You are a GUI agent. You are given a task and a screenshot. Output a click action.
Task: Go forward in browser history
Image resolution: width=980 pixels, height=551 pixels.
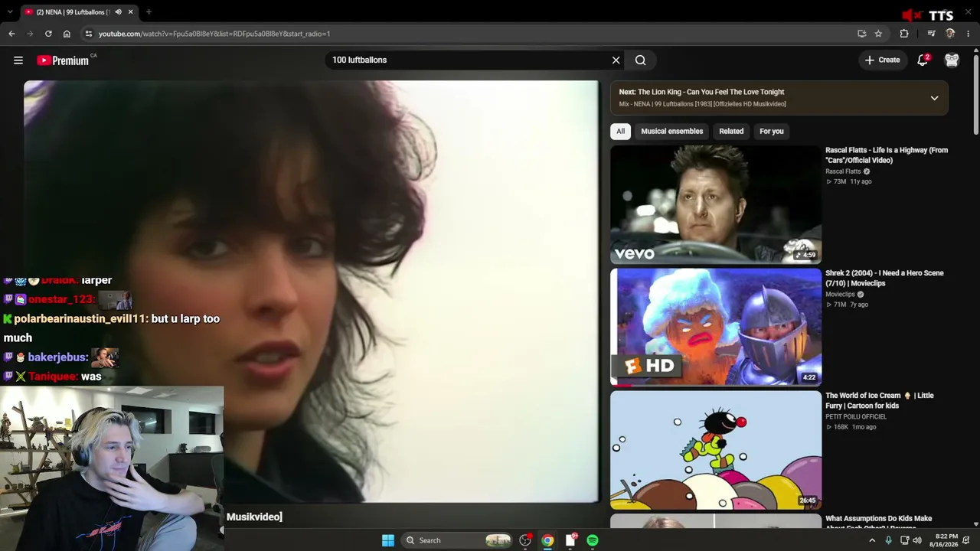pyautogui.click(x=30, y=34)
